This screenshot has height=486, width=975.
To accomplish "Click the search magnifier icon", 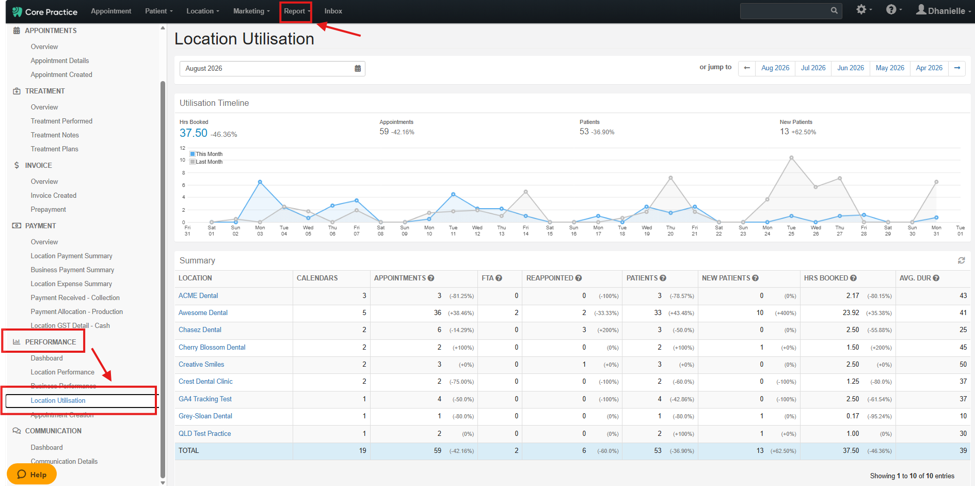I will [834, 11].
